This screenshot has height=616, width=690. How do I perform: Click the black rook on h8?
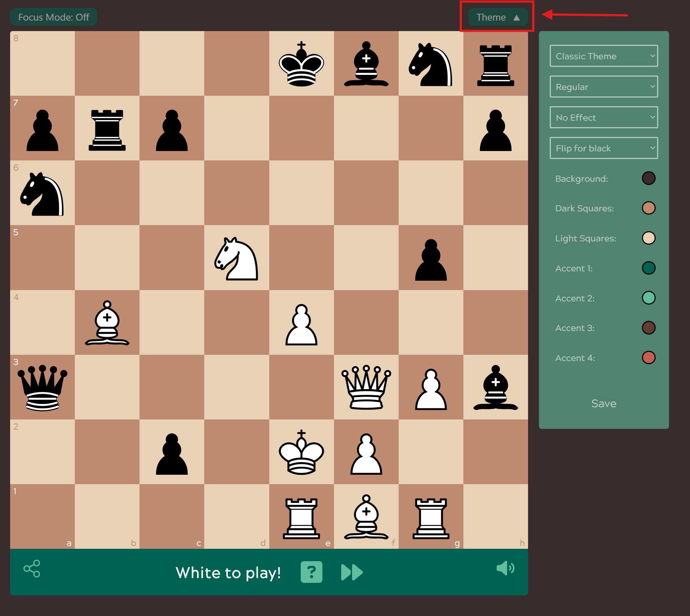[496, 65]
